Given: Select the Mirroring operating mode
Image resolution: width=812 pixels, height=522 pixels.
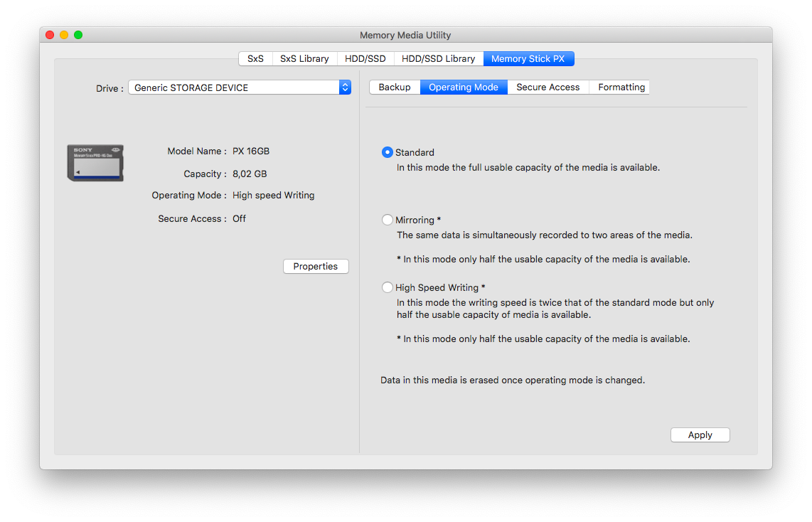Looking at the screenshot, I should click(387, 220).
